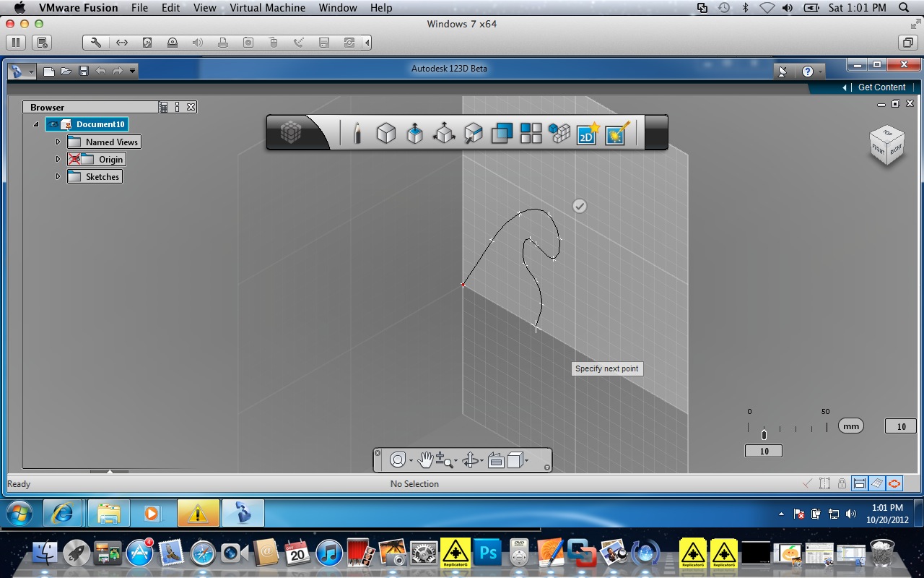This screenshot has height=578, width=924.
Task: Select the Orbit tool
Action: pos(471,460)
